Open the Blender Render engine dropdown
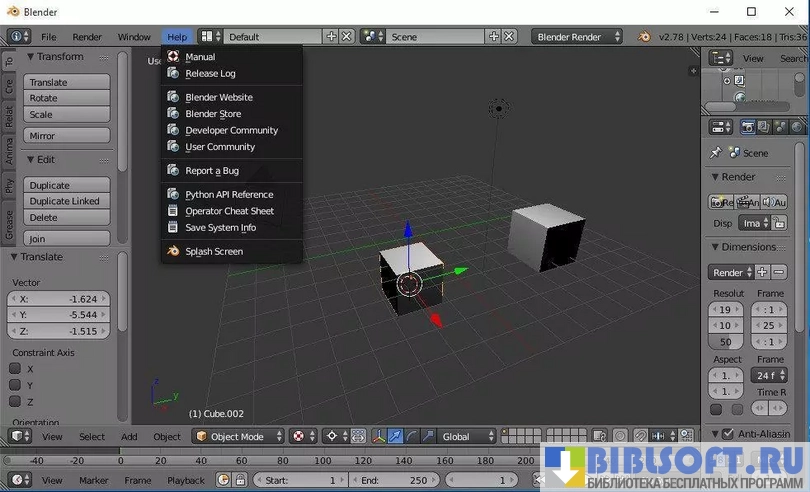This screenshot has width=810, height=492. 576,37
